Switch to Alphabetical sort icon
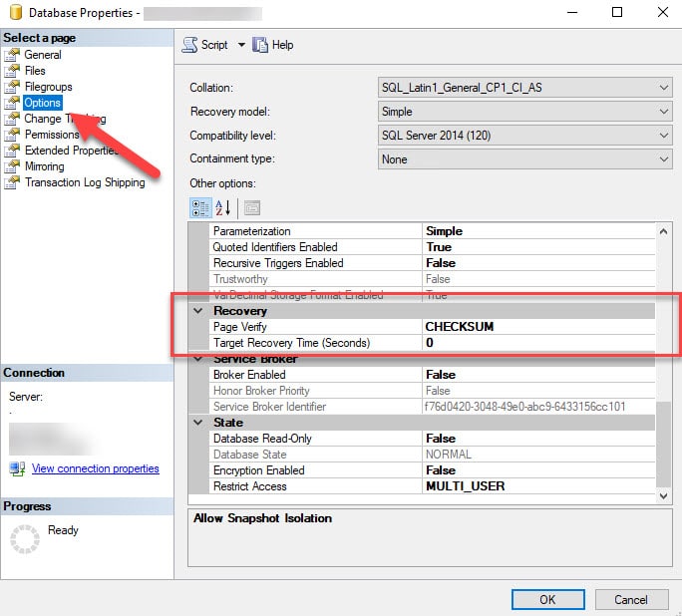 (223, 208)
